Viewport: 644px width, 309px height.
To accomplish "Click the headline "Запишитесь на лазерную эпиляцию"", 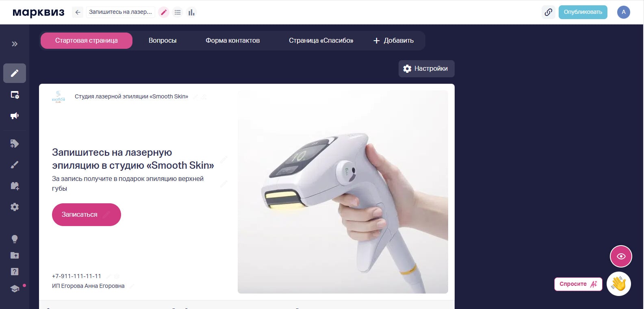I will [133, 159].
